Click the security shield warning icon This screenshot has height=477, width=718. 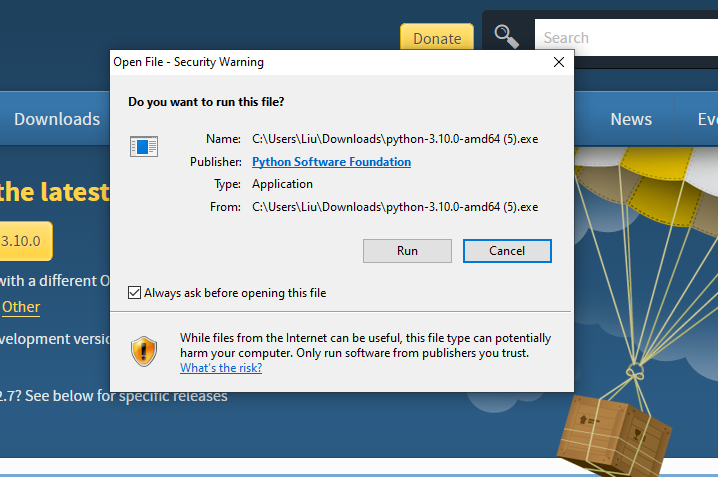coord(144,351)
